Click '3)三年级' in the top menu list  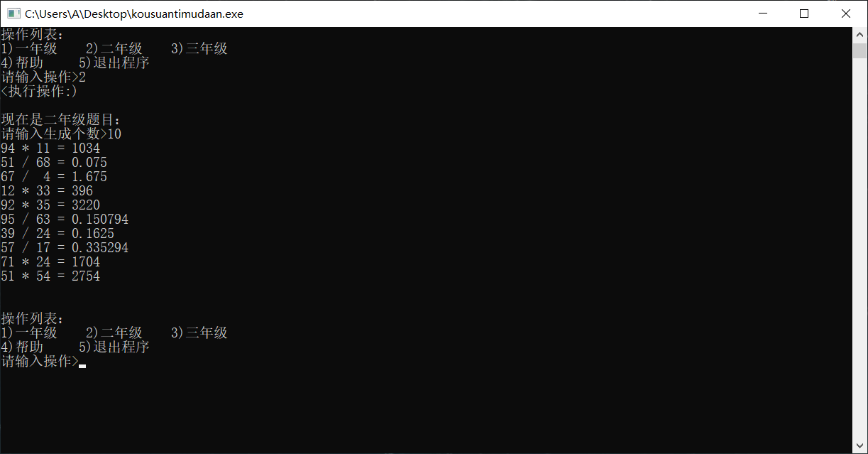(x=199, y=49)
